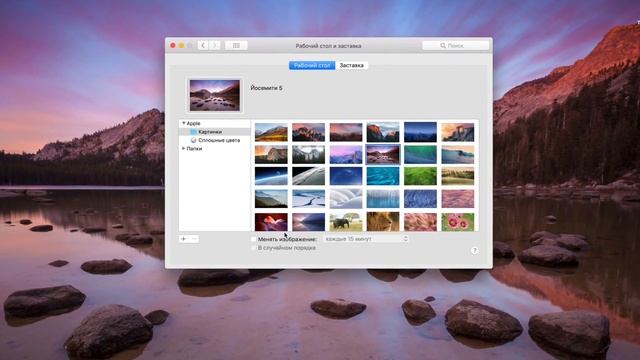Viewport: 640px width, 360px height.
Task: Close the preferences window with red button
Action: [x=173, y=45]
